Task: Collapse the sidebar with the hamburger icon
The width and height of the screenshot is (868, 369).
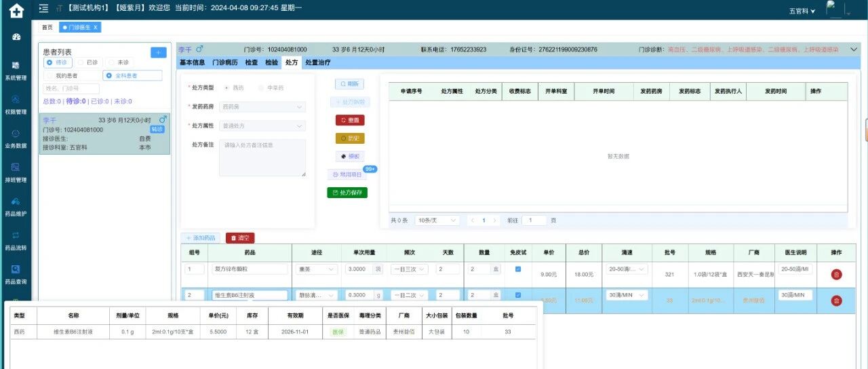Action: pos(43,8)
